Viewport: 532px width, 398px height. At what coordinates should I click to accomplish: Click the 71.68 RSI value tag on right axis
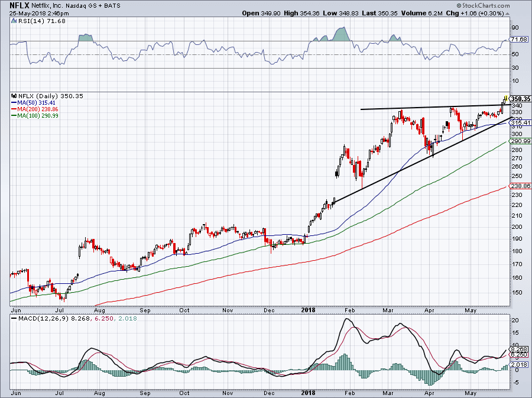[x=519, y=40]
